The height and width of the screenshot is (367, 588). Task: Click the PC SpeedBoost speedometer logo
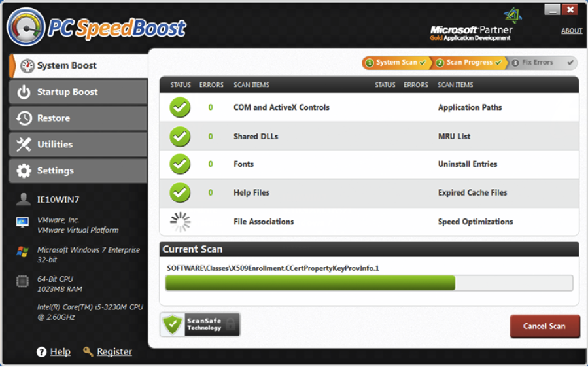pos(26,27)
